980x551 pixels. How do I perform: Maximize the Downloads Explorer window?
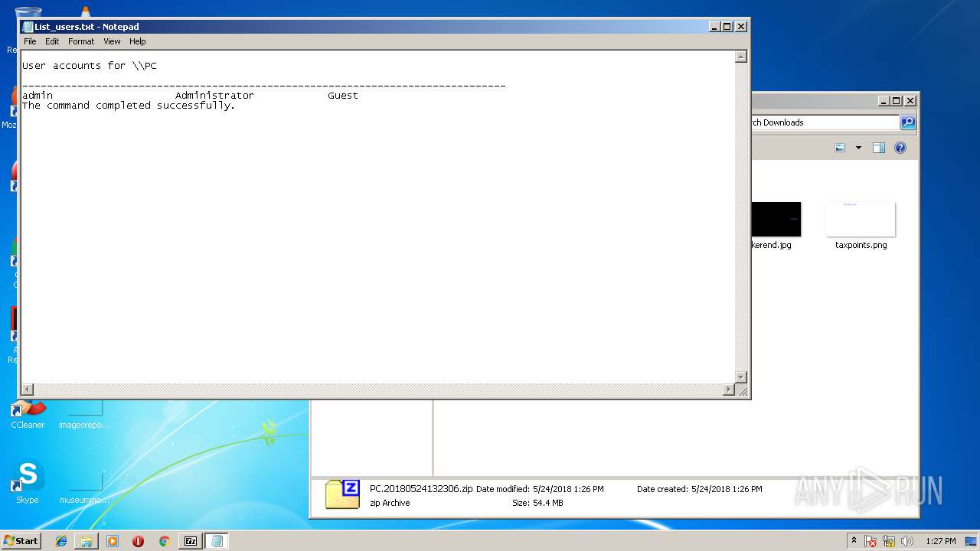[897, 101]
